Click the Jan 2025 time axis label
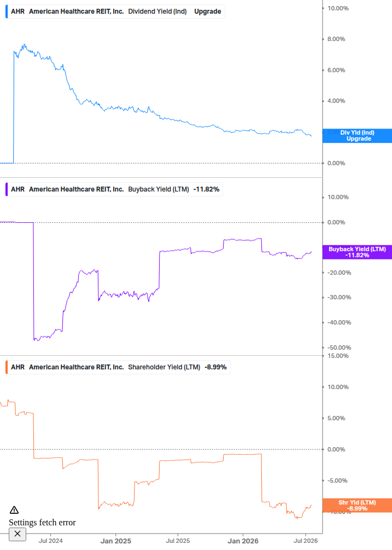Screen dimensions: 392x550 [x=115, y=541]
